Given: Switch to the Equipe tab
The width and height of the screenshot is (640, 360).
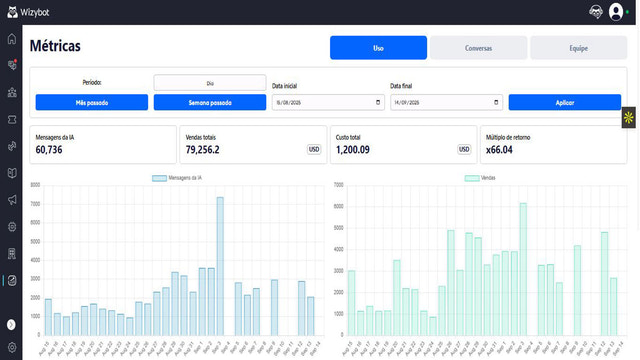Looking at the screenshot, I should click(578, 48).
